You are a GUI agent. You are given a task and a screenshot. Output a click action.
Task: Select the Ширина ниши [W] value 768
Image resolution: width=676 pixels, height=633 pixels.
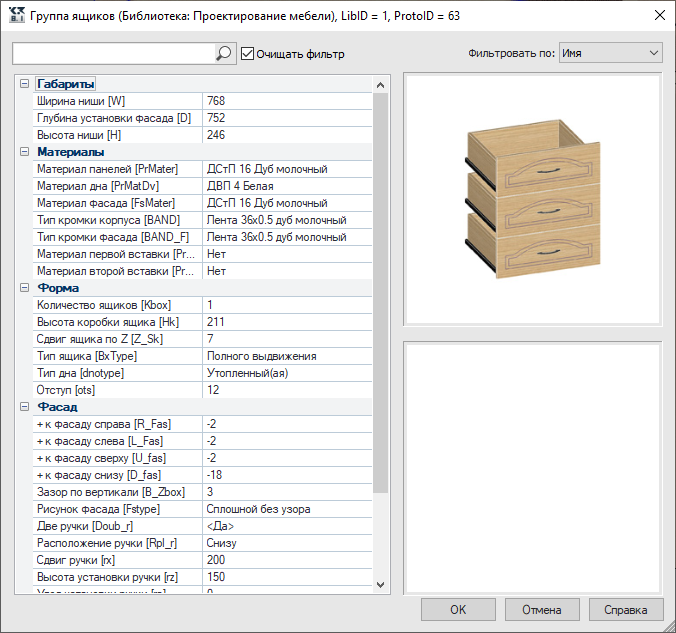[x=287, y=101]
